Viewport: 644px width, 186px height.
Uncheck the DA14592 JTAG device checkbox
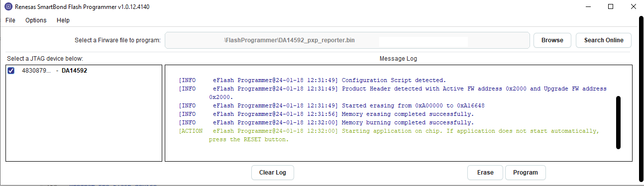tap(11, 71)
